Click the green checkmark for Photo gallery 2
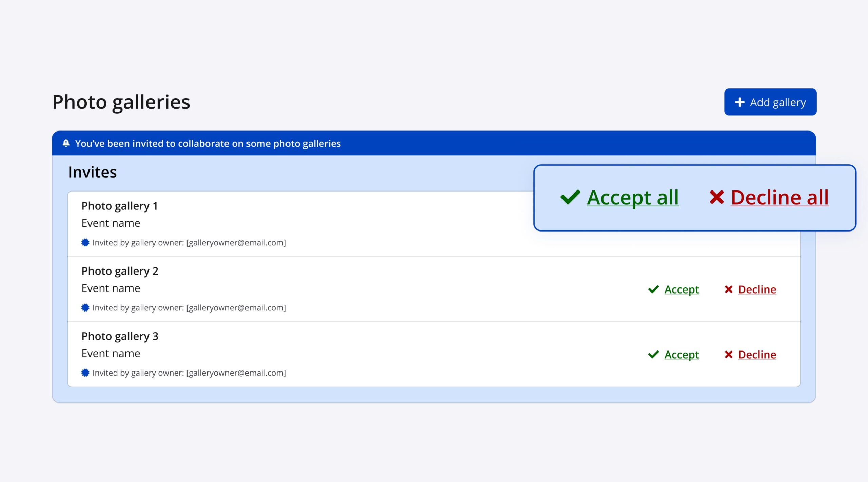 tap(653, 289)
